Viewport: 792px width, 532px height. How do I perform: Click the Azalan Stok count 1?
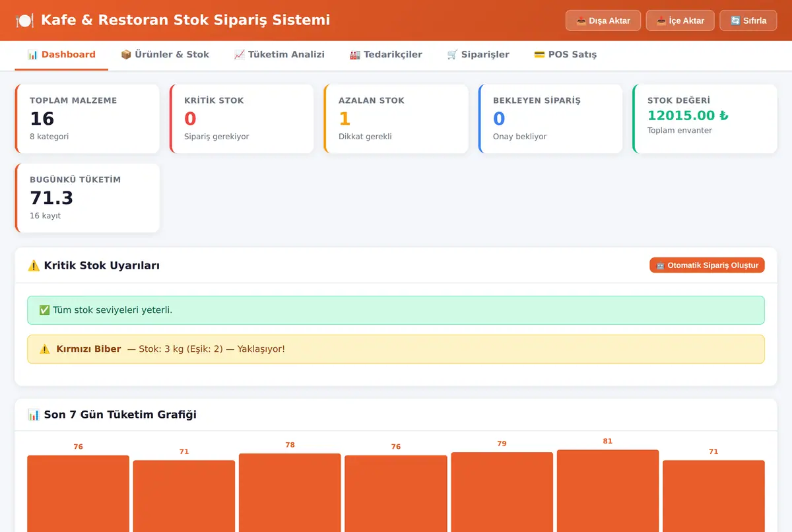click(345, 119)
